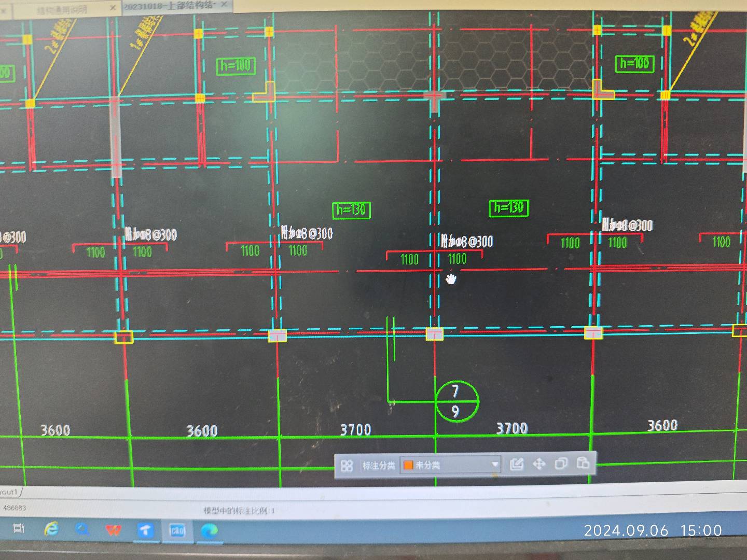Click the copy overlapping-squares icon

pos(561,463)
